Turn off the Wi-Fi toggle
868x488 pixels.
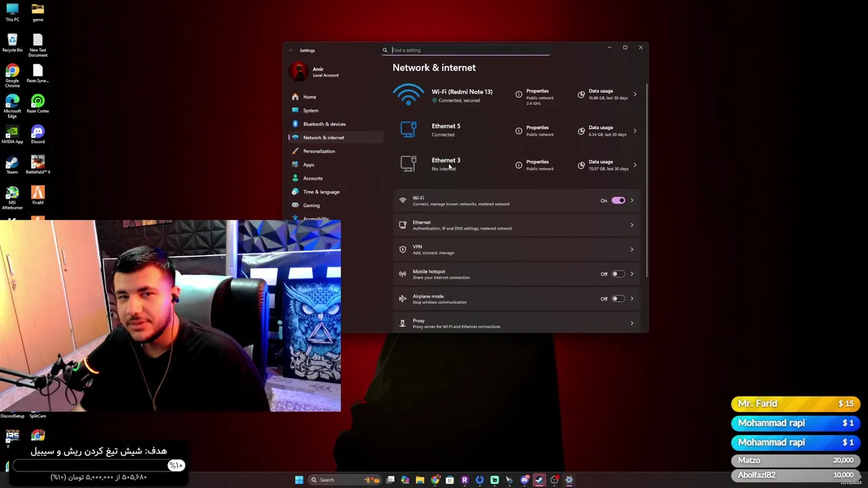click(618, 201)
